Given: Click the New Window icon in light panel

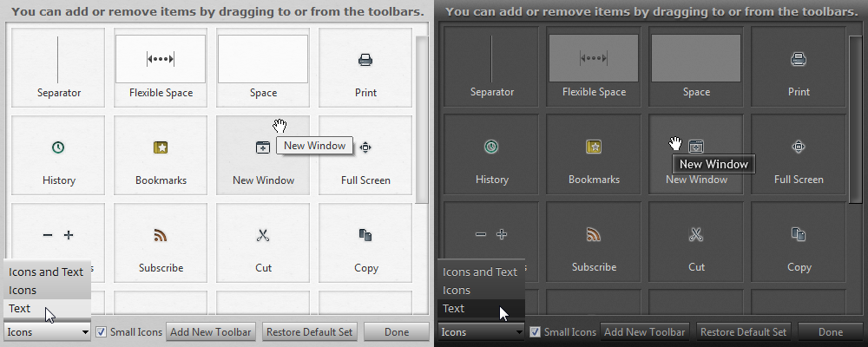Looking at the screenshot, I should pos(262,147).
